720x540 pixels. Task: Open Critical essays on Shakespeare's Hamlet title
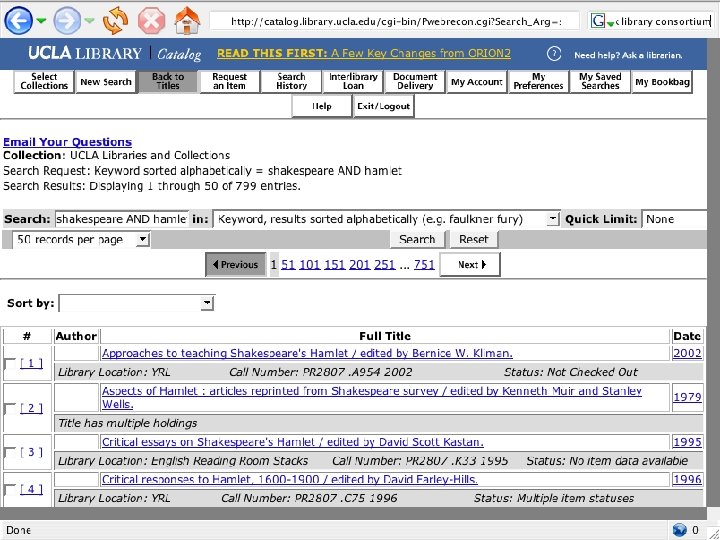pyautogui.click(x=292, y=442)
